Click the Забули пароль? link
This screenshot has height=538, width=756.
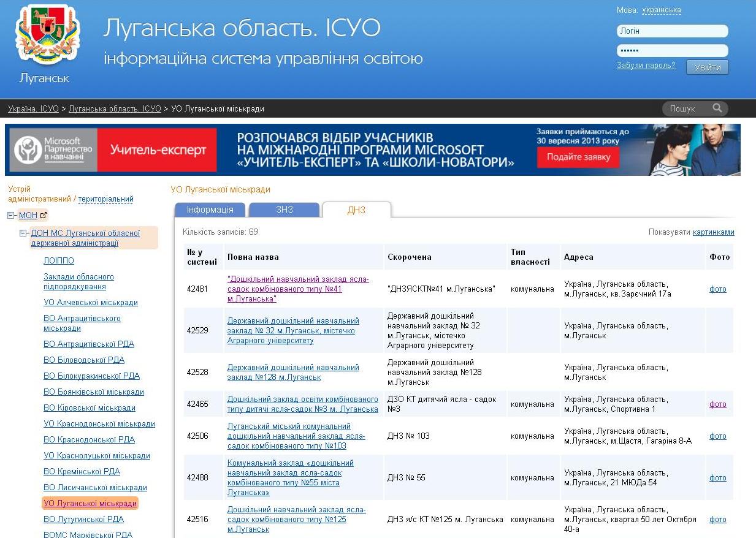[x=646, y=66]
